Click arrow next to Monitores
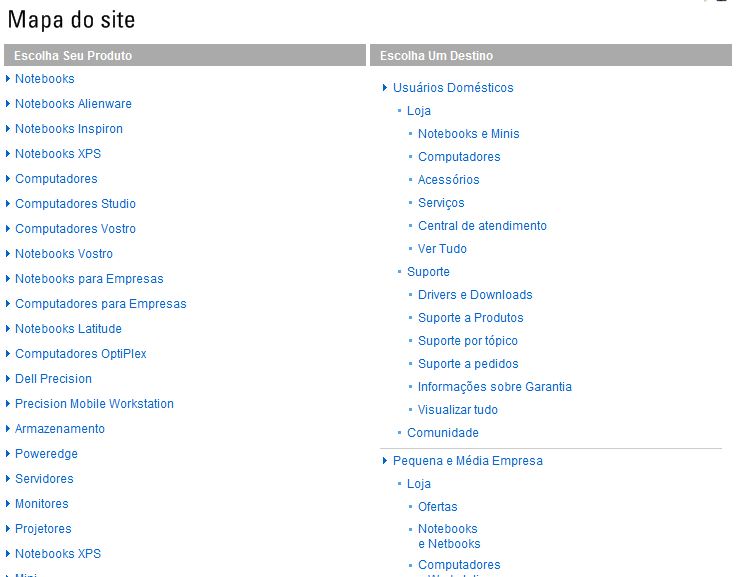 tap(8, 504)
